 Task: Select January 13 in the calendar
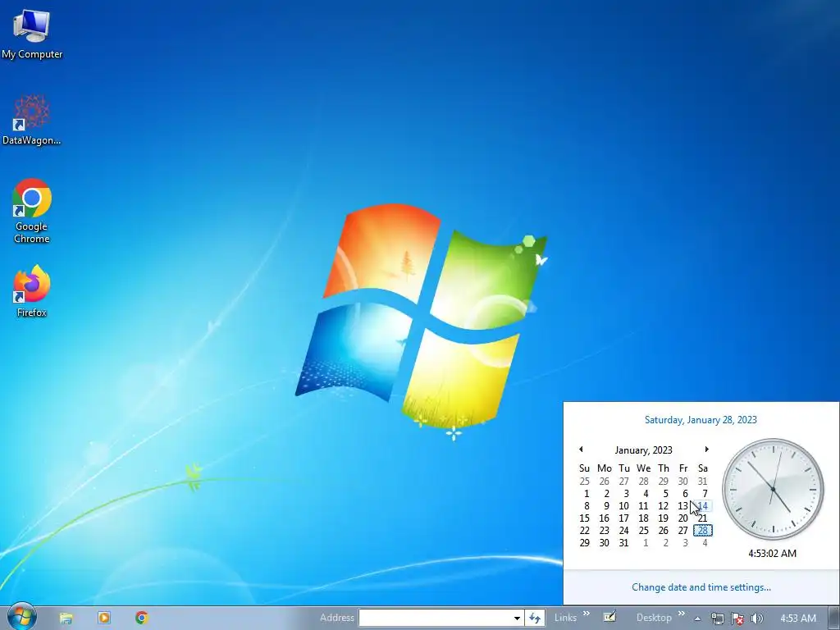pos(683,505)
